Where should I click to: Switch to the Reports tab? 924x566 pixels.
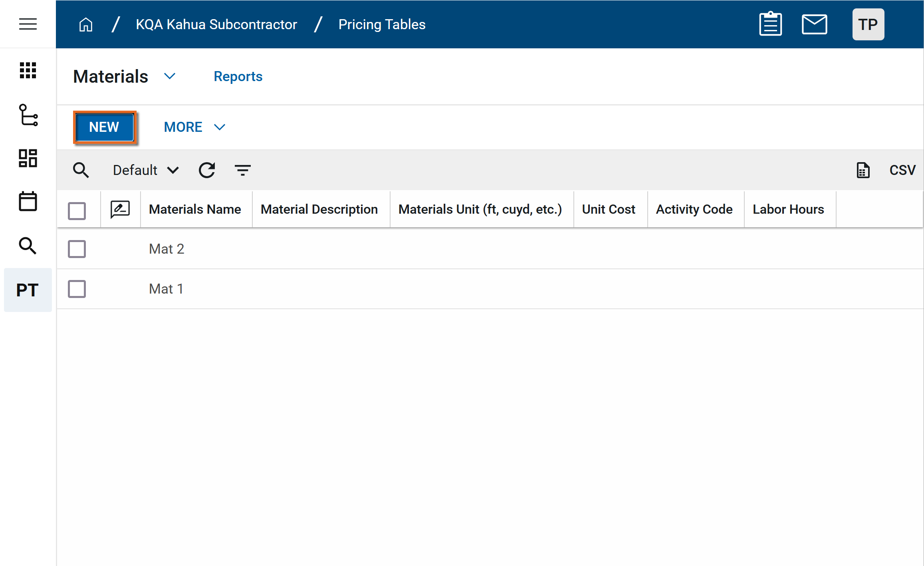tap(238, 76)
